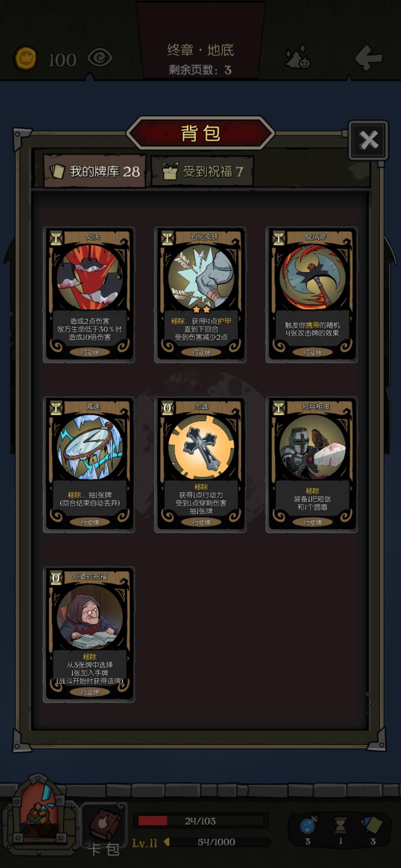Open the monster pile icon in header
Image resolution: width=401 pixels, height=868 pixels.
pos(298,57)
